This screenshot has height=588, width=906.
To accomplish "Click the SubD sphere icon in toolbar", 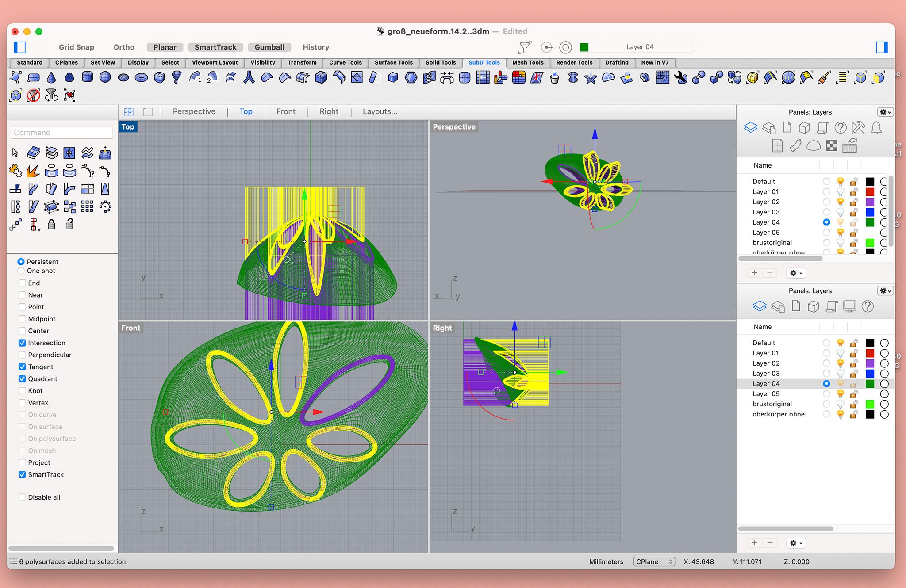I will pos(105,77).
